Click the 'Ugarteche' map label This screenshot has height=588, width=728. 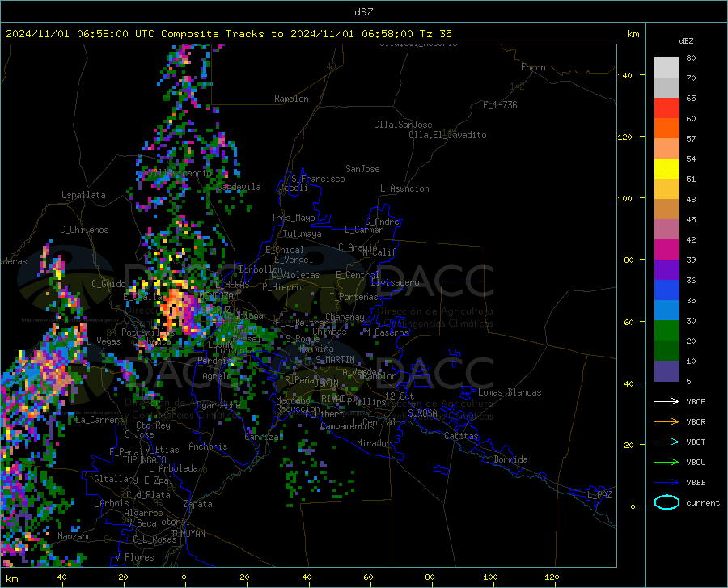pyautogui.click(x=218, y=405)
